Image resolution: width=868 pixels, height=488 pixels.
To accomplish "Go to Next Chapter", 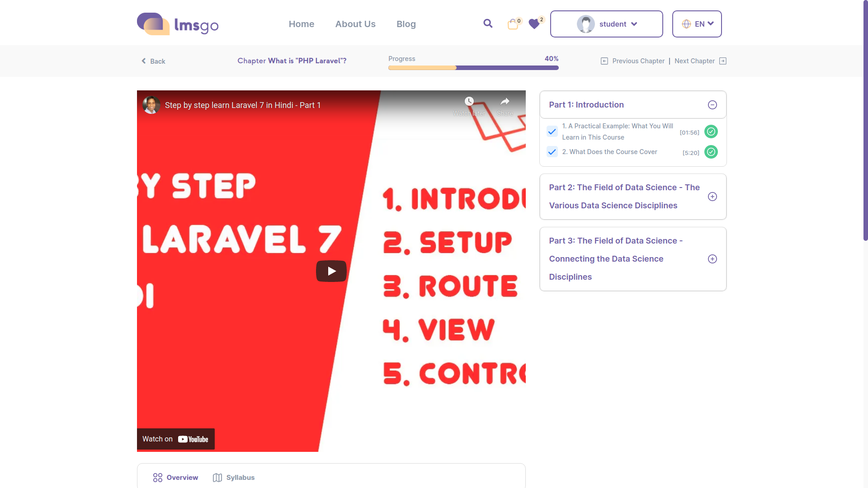I will (700, 61).
